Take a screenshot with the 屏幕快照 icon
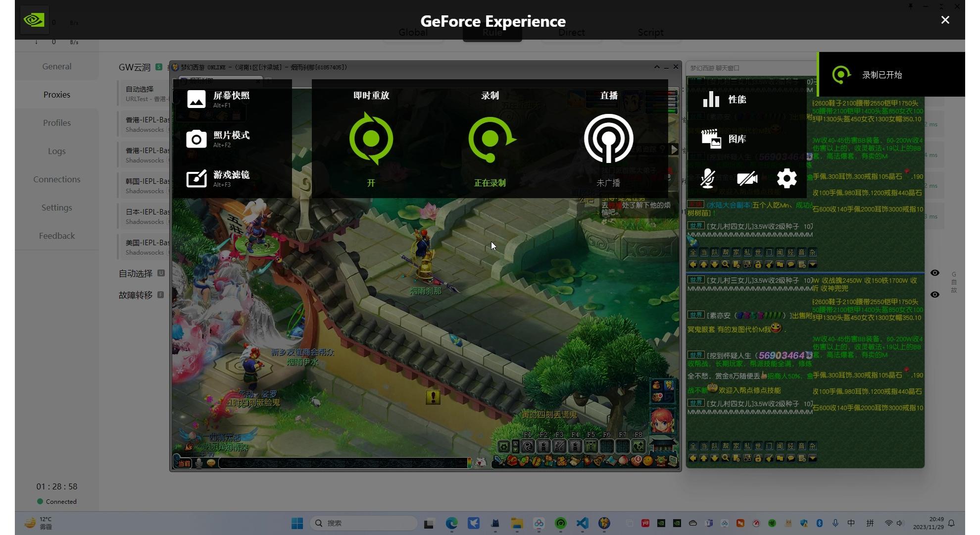Screen dimensions: 980x535 pos(196,99)
